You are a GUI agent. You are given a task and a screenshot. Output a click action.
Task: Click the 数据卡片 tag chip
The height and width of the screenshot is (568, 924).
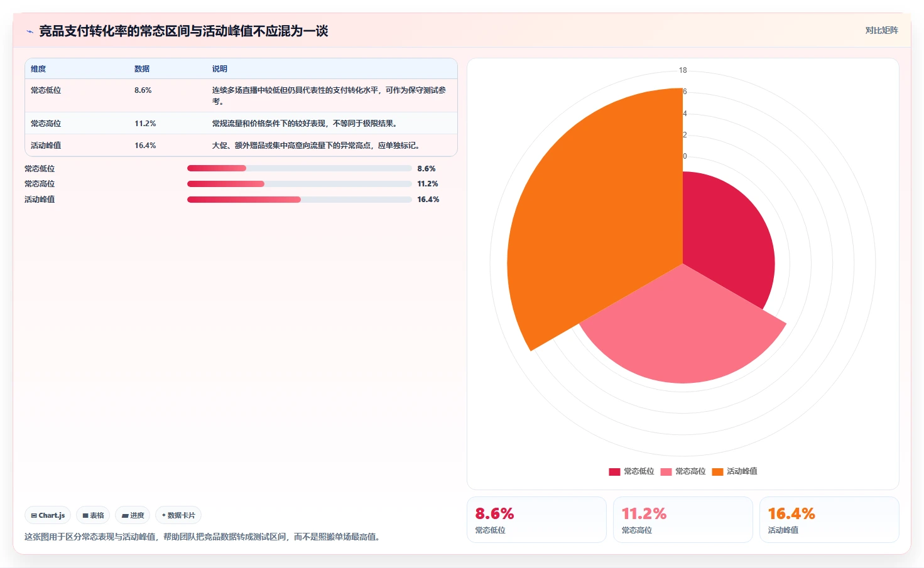pyautogui.click(x=178, y=515)
